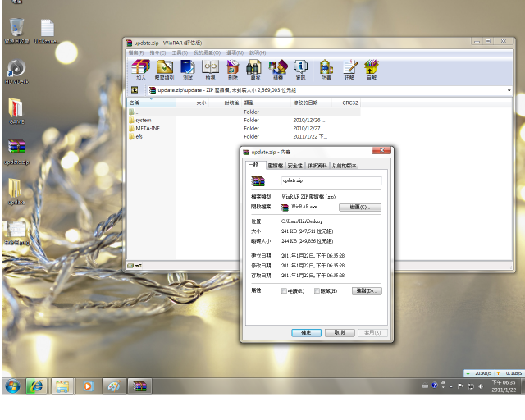Sort by the 修改的日期 Modified column header

[x=311, y=103]
